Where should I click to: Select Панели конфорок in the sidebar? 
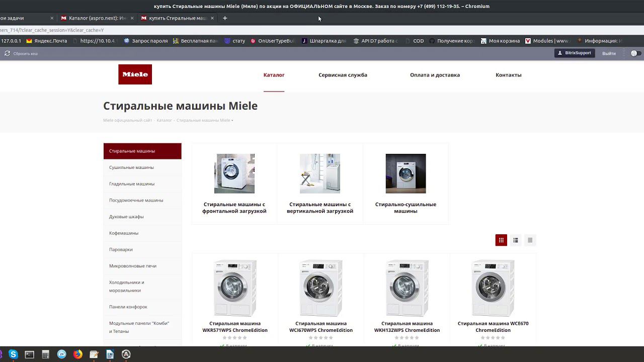click(x=142, y=307)
